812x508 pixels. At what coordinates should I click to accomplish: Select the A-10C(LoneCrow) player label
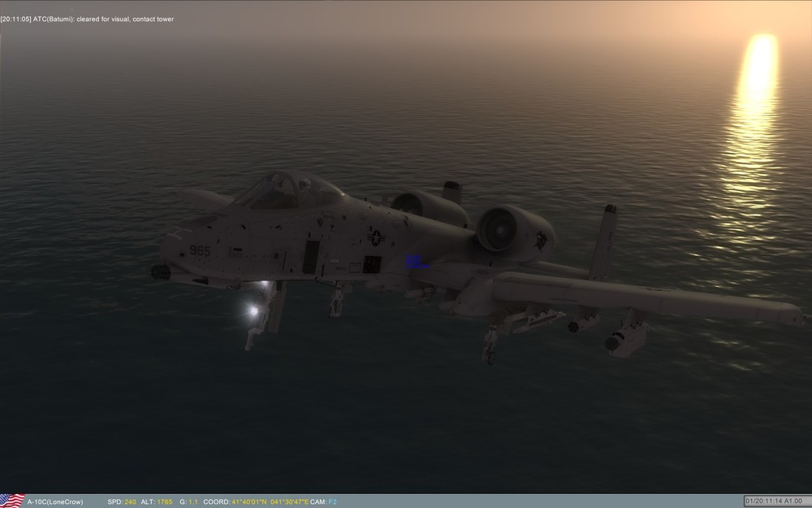tap(56, 503)
